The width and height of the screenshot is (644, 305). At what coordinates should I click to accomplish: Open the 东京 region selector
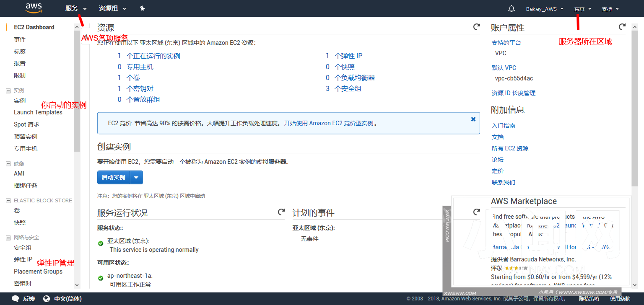pos(582,9)
